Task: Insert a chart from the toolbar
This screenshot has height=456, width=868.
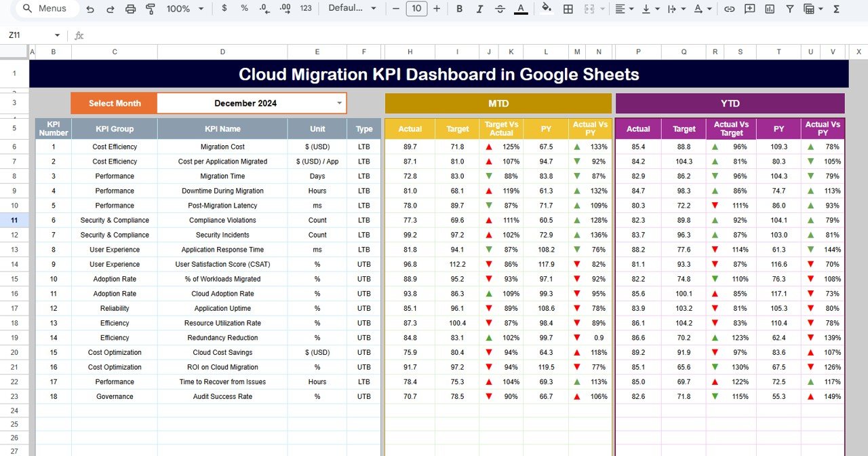Action: [x=770, y=9]
